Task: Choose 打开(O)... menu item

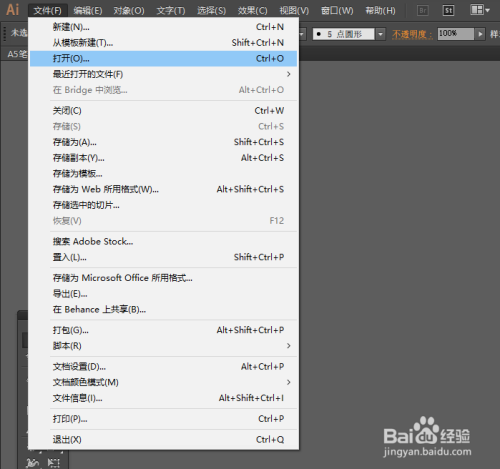Action: (163, 59)
